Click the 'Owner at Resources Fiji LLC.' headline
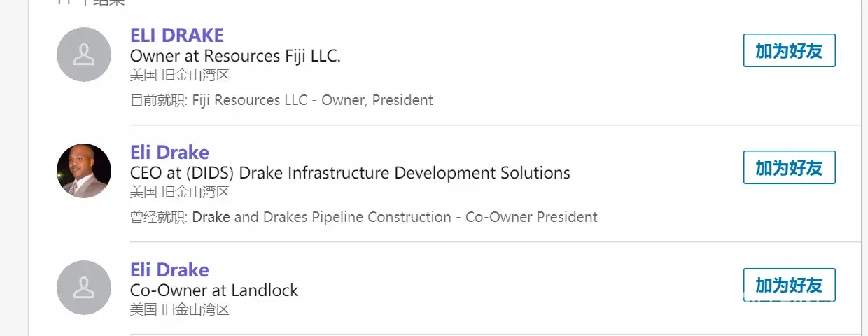 click(x=235, y=56)
